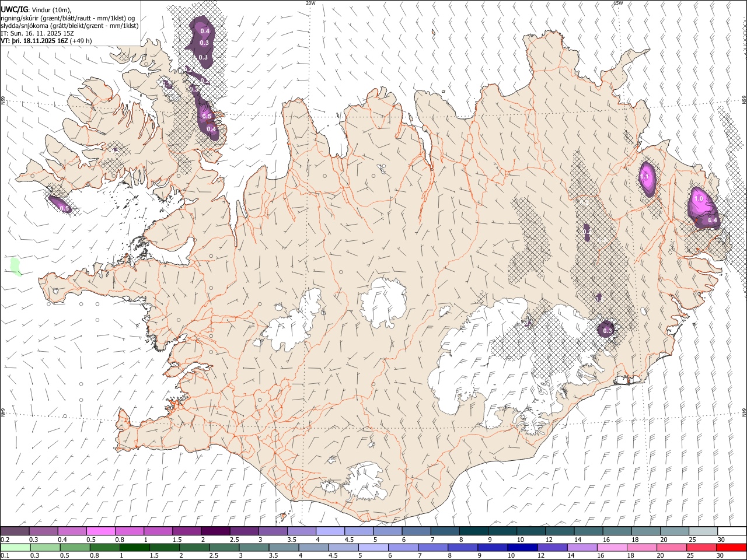Click the 0.4 label beside the 1.0 east coast cell
Image resolution: width=747 pixels, height=560 pixels.
[x=713, y=220]
